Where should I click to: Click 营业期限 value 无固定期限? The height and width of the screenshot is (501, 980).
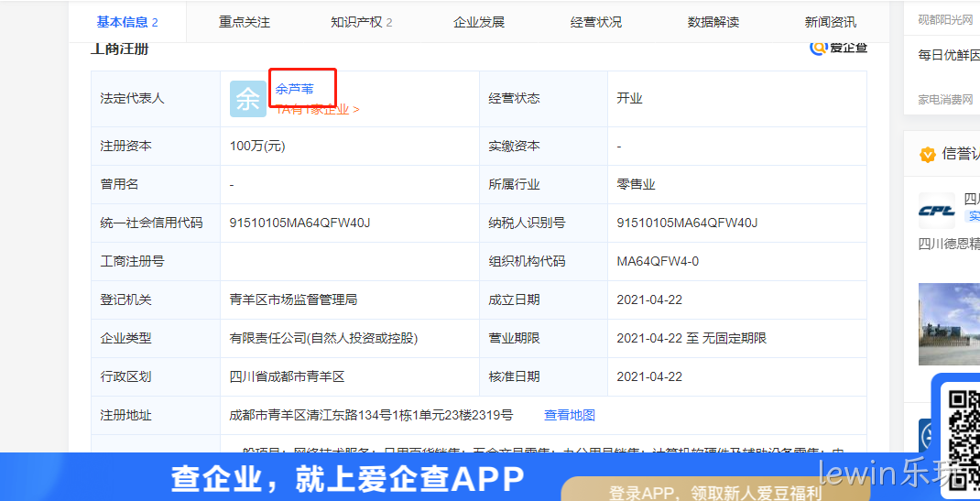[735, 339]
